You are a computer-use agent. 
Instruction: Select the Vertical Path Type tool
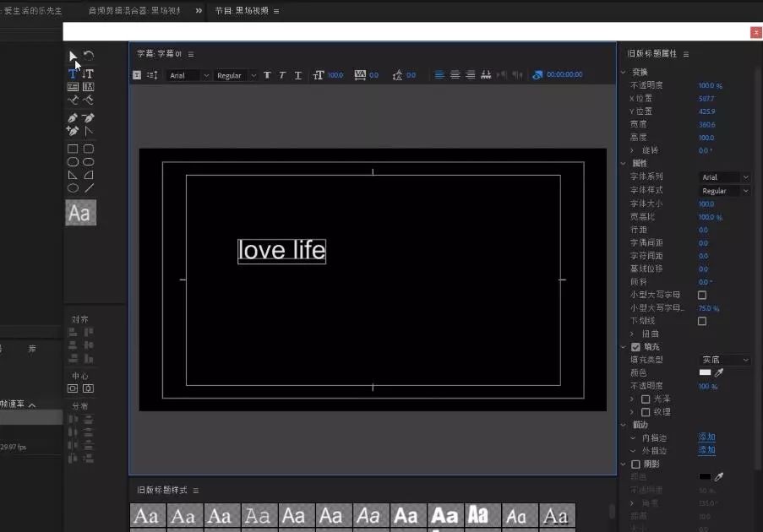[88, 100]
